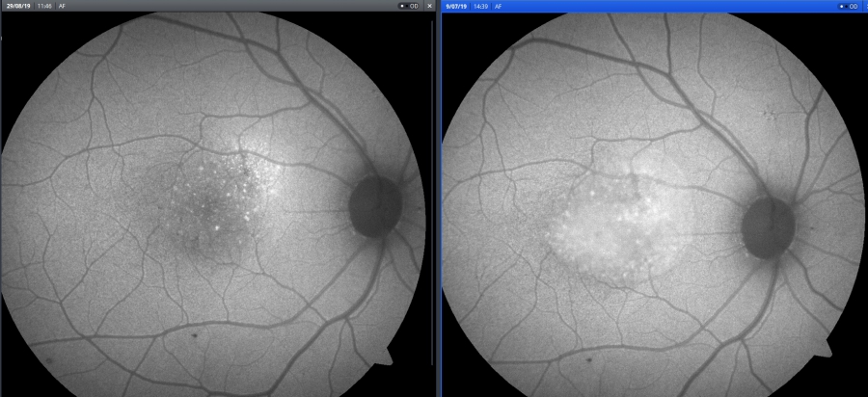This screenshot has height=397, width=868.
Task: Click the optic disc in the right image
Action: pyautogui.click(x=768, y=228)
